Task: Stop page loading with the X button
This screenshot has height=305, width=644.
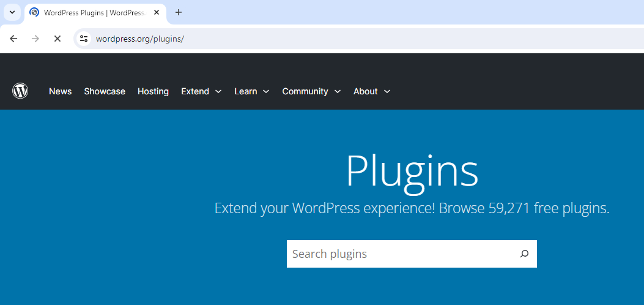Action: (57, 39)
